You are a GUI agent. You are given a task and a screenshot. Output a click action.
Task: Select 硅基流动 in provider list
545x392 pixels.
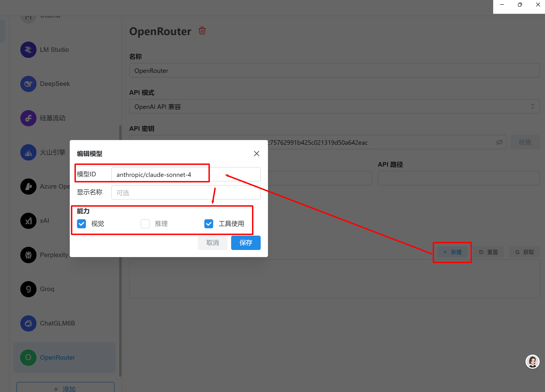tap(64, 118)
